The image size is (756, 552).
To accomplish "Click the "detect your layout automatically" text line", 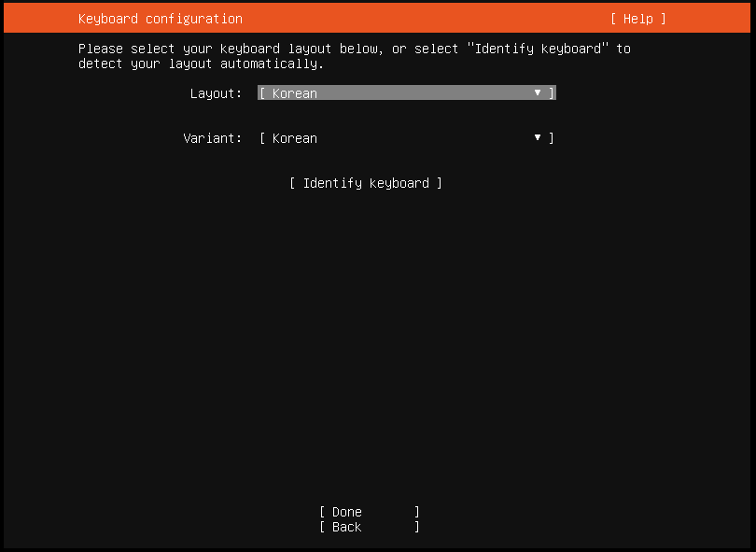I will click(x=201, y=64).
